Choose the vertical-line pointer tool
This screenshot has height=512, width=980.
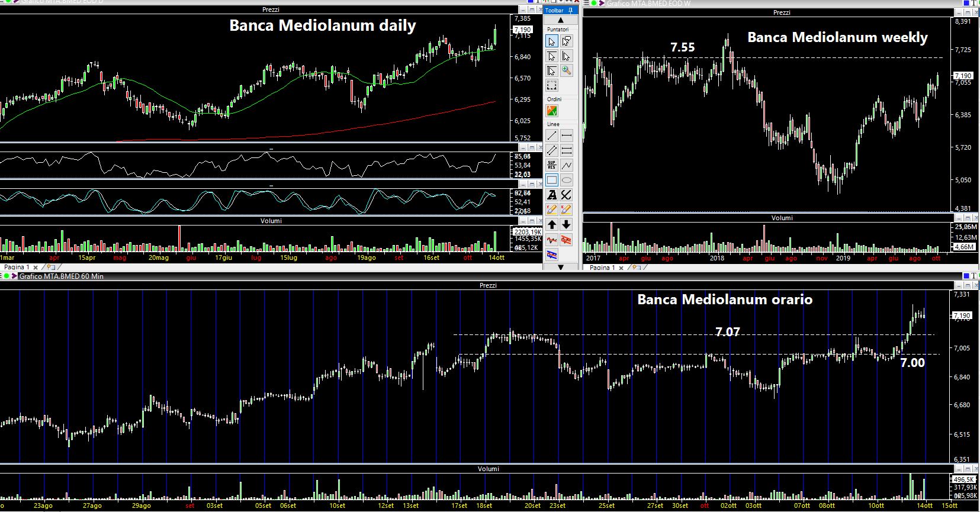[x=567, y=56]
